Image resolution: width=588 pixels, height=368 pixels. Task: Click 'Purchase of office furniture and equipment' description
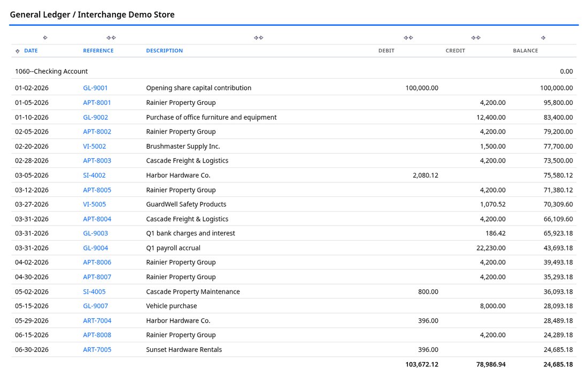[x=211, y=117]
